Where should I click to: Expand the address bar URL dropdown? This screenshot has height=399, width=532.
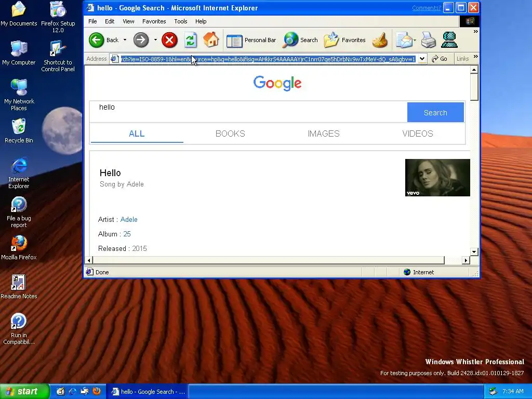pos(422,59)
